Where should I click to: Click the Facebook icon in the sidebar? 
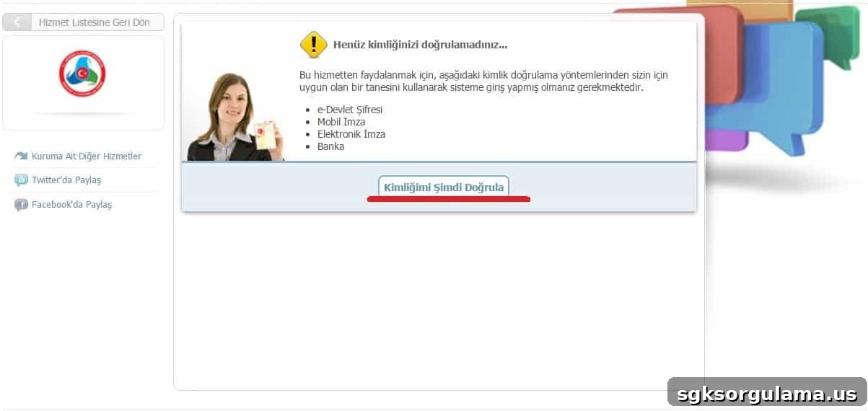[21, 205]
